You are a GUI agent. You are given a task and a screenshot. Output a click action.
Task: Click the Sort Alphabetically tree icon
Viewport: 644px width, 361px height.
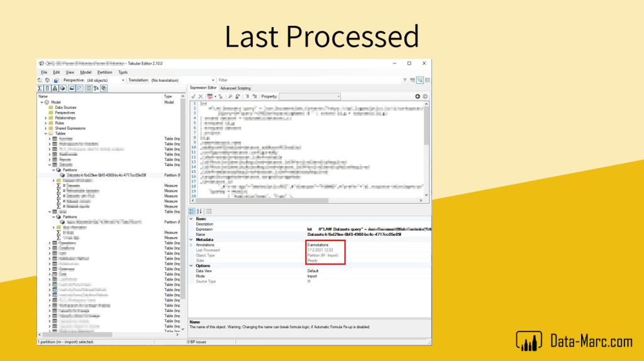pos(96,88)
